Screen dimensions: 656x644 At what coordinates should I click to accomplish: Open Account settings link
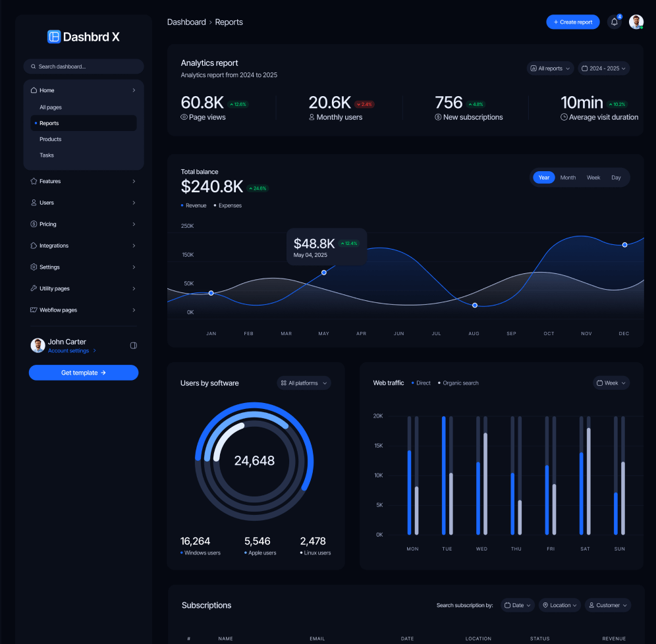(x=68, y=350)
